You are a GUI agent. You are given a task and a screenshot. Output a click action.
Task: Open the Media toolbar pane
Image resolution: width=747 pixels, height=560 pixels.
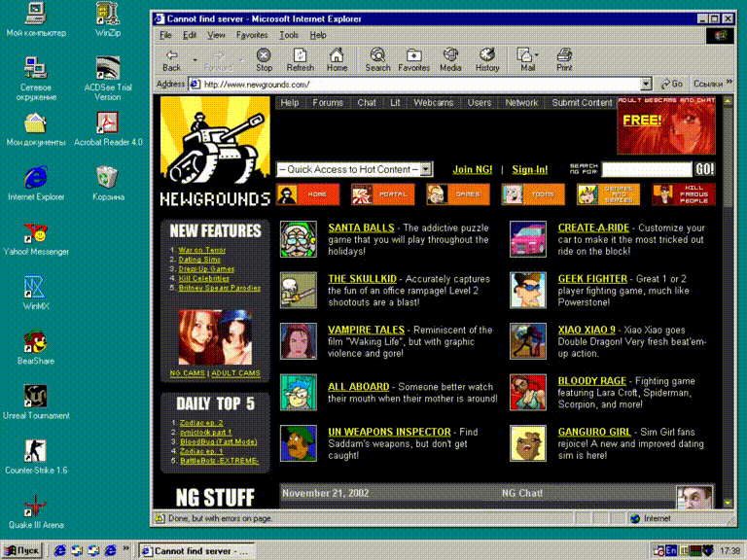[x=450, y=60]
